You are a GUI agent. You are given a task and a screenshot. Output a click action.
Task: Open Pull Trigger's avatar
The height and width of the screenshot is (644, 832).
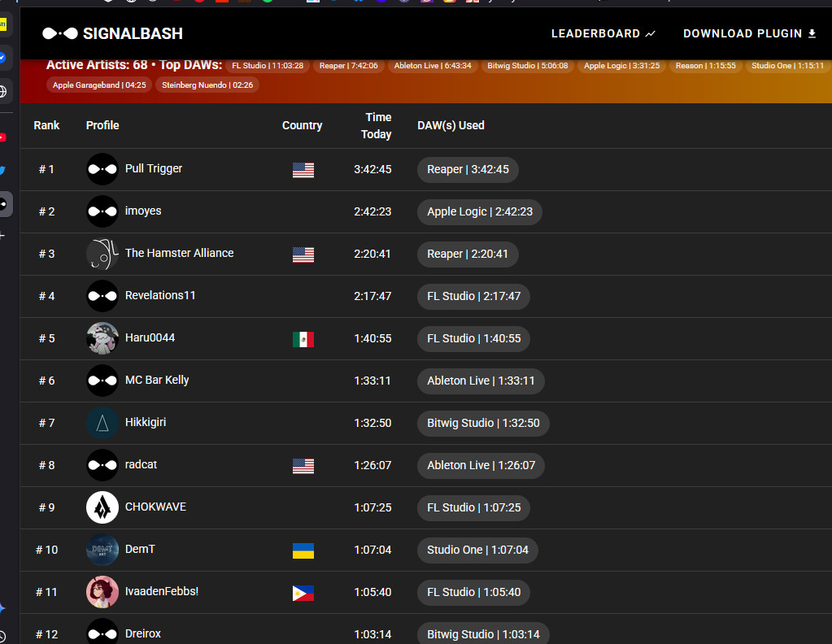[102, 169]
